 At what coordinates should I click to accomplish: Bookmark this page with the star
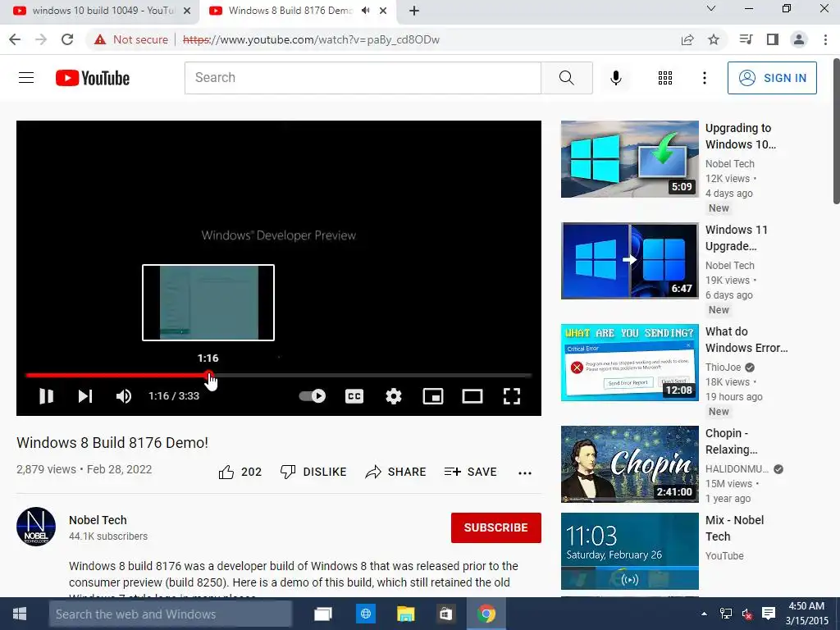714,39
